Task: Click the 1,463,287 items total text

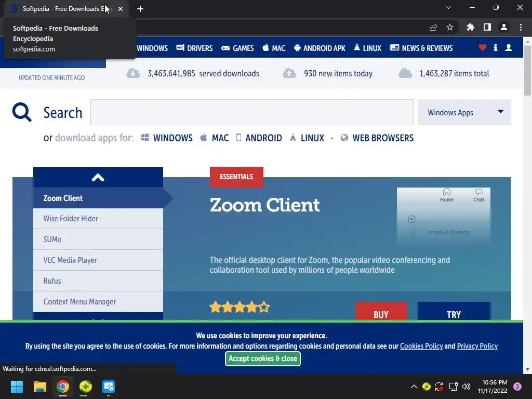Action: 454,74
